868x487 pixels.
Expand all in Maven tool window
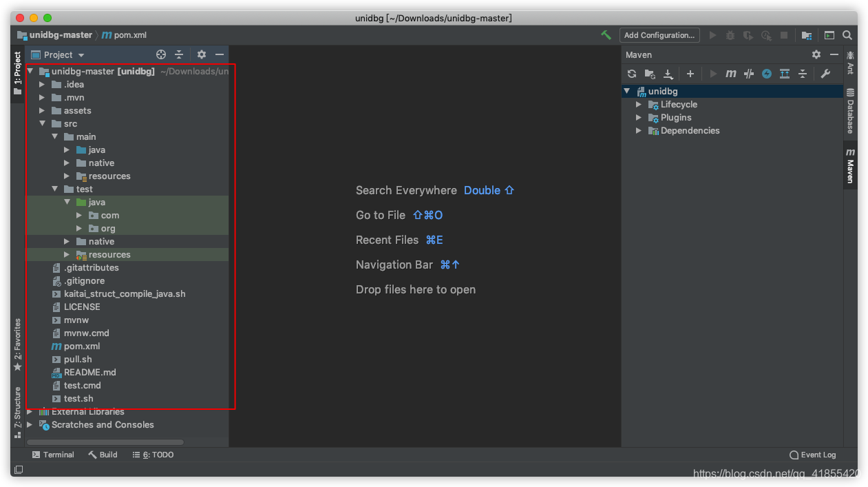pos(785,74)
